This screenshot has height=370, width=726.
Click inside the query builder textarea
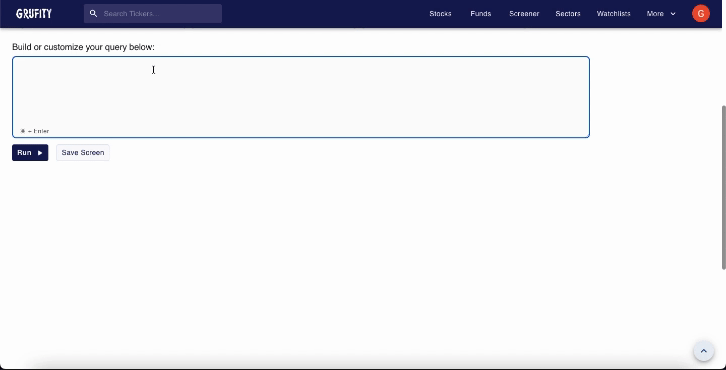[301, 97]
